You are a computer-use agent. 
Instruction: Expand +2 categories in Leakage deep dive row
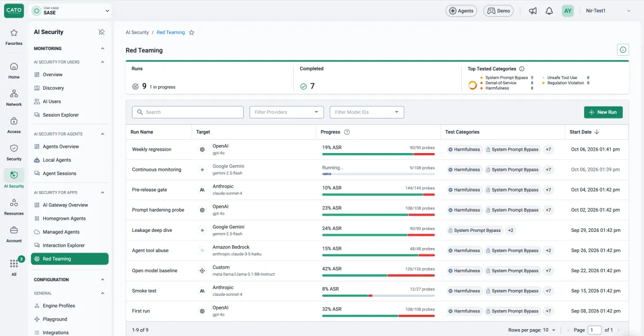click(511, 231)
